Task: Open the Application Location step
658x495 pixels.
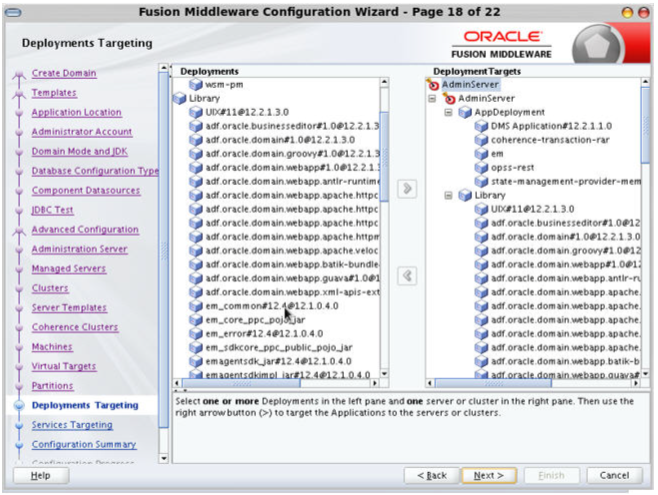Action: pyautogui.click(x=76, y=112)
